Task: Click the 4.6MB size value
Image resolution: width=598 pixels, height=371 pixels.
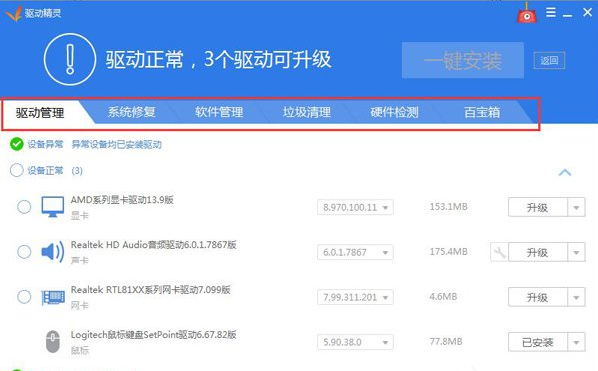Action: click(x=443, y=297)
